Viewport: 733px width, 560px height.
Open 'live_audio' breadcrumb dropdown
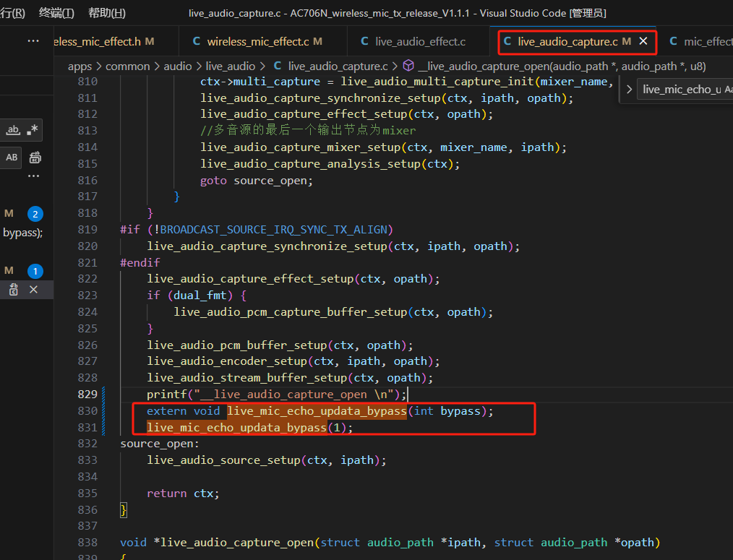[231, 66]
